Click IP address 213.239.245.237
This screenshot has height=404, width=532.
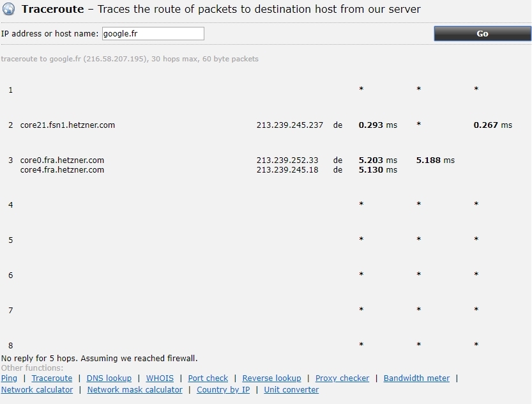coord(290,125)
